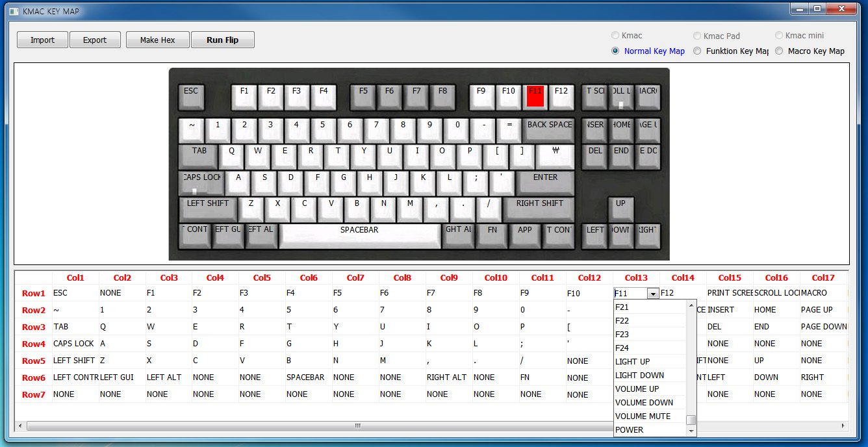Click the Export button

tap(95, 40)
